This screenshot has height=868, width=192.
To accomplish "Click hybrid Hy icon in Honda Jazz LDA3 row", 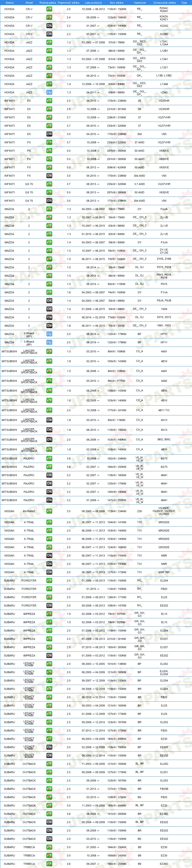I will (x=49, y=92).
